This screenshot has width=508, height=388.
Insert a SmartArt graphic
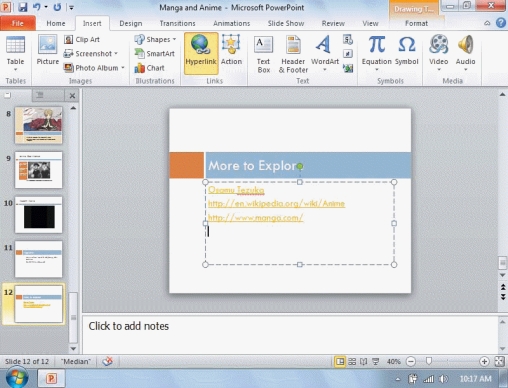coord(155,53)
